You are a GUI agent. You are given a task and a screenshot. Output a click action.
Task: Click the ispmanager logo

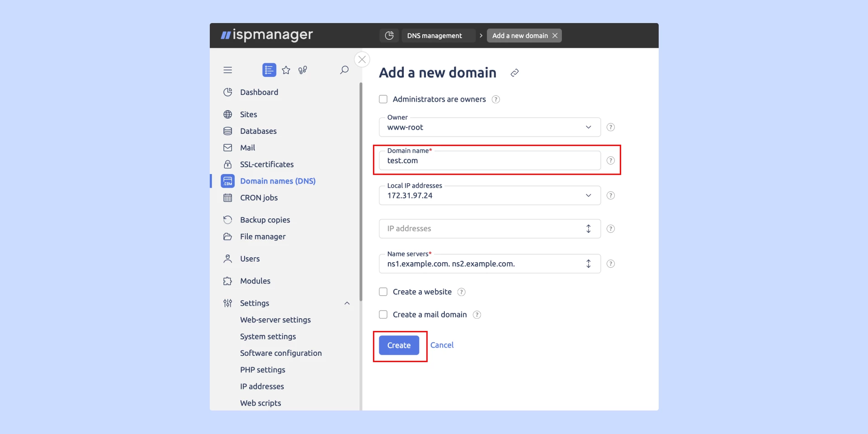pyautogui.click(x=267, y=35)
